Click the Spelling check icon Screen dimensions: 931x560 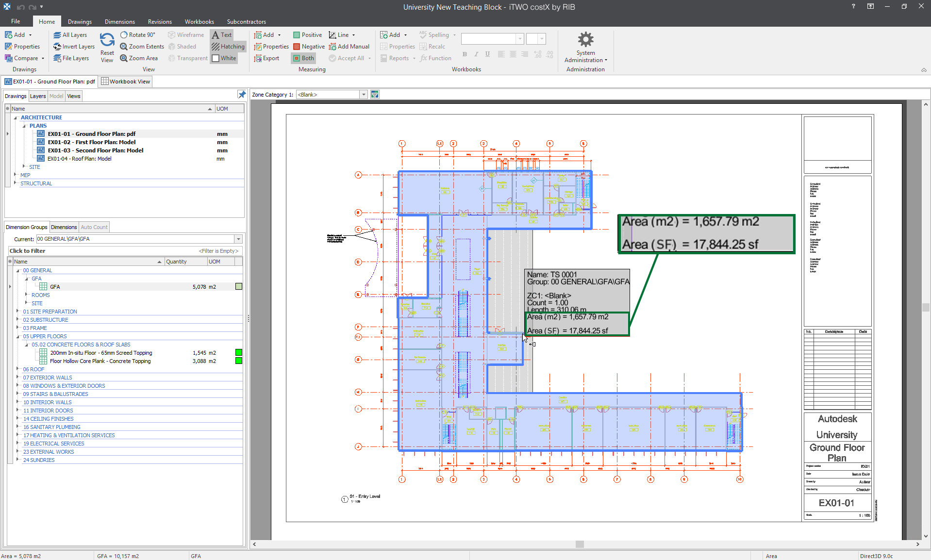pyautogui.click(x=423, y=35)
